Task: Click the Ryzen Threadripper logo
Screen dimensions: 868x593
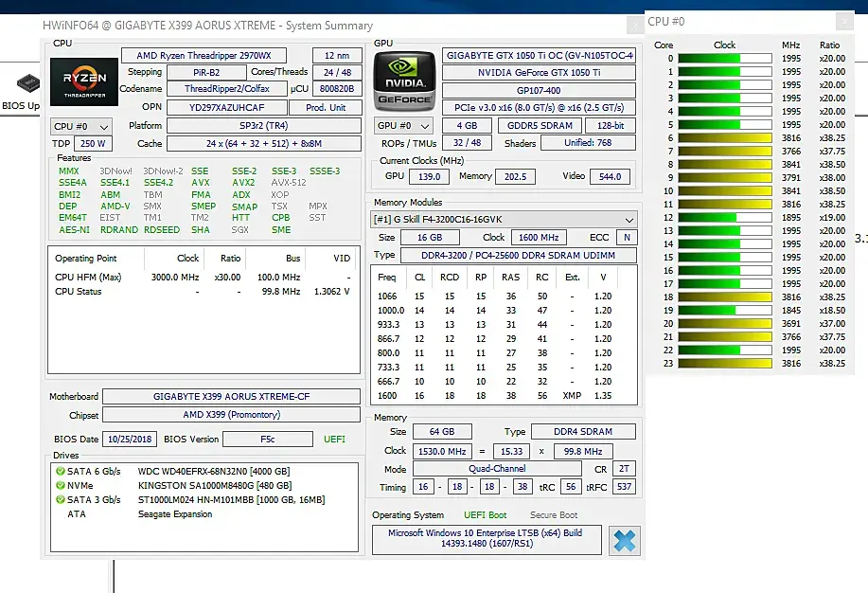Action: [x=84, y=82]
